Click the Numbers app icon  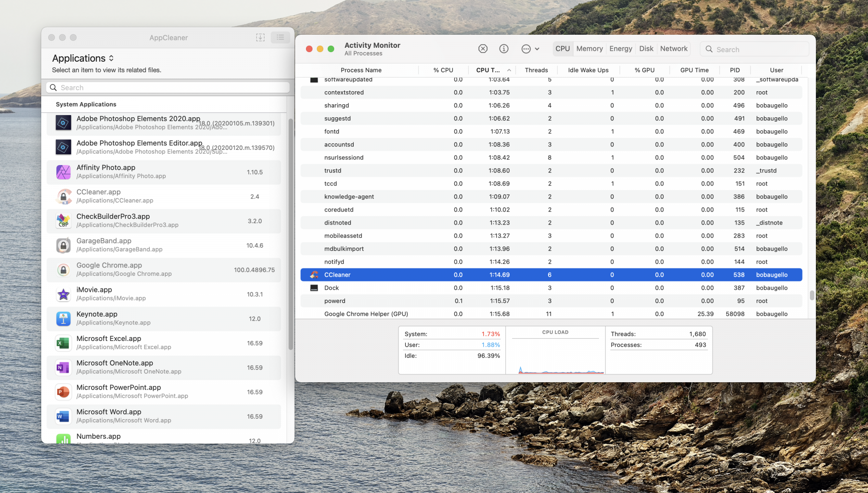(63, 438)
